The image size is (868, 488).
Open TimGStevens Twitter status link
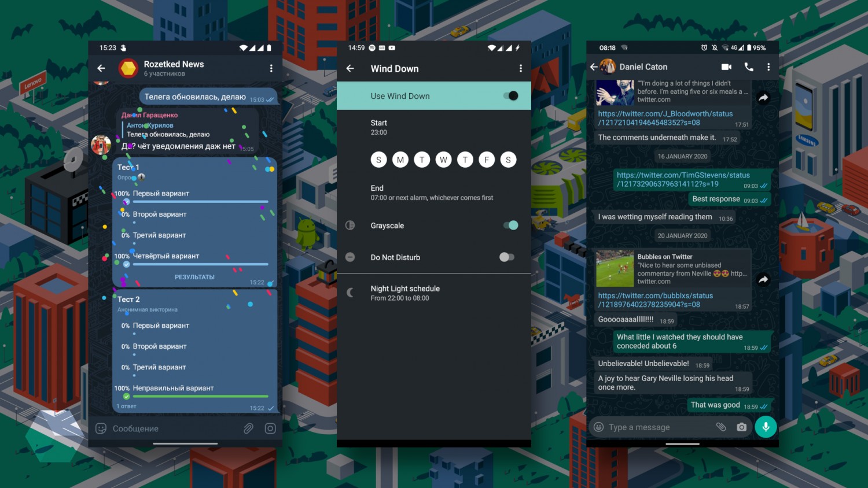coord(683,179)
